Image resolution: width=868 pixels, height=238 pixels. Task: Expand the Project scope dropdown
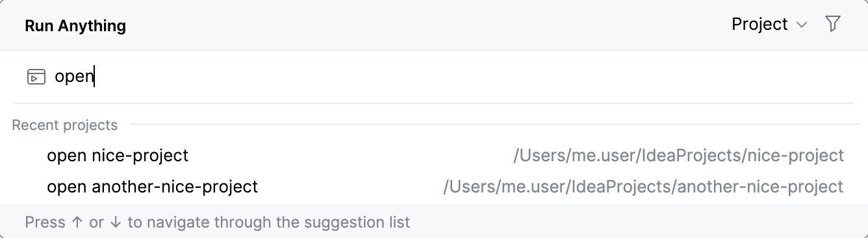(769, 25)
